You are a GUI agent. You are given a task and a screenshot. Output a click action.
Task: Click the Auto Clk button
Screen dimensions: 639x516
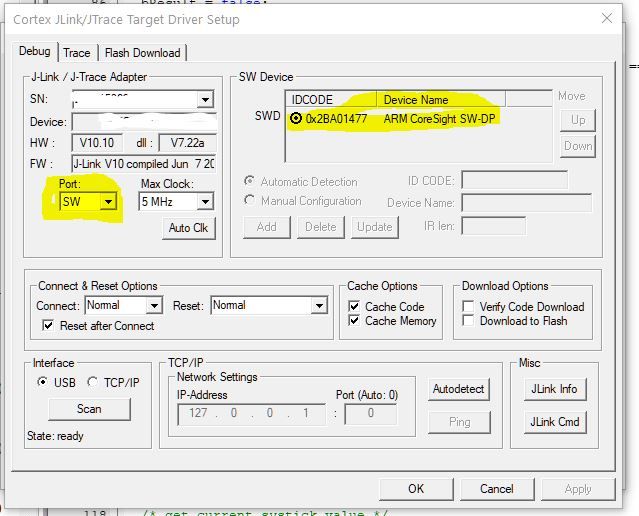189,228
